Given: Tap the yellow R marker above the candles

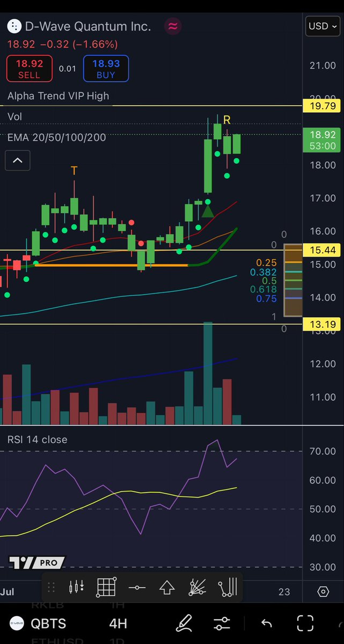Looking at the screenshot, I should click(x=227, y=119).
